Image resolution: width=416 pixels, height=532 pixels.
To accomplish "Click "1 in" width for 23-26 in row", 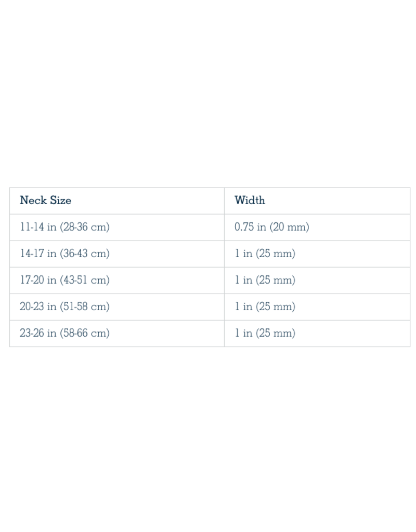I will click(243, 333).
